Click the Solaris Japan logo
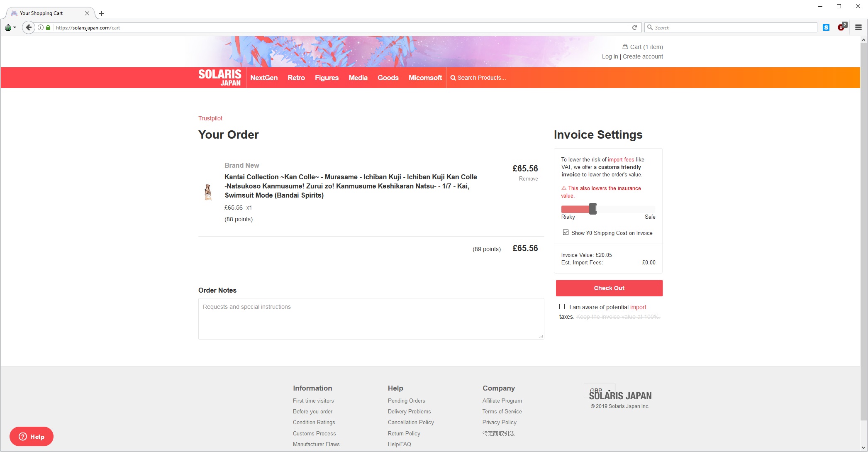Image resolution: width=868 pixels, height=452 pixels. [x=219, y=78]
